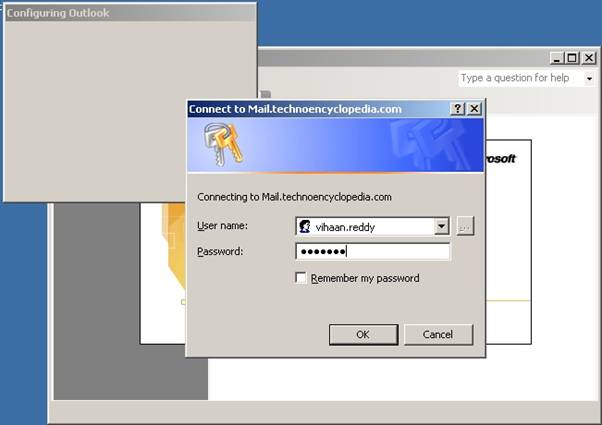Screen dimensions: 602x425
Task: Click the 'Password:' label
Action: (220, 251)
